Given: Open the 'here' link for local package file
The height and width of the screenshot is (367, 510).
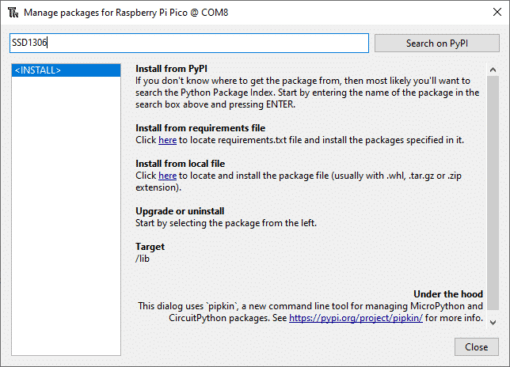Looking at the screenshot, I should click(x=167, y=176).
